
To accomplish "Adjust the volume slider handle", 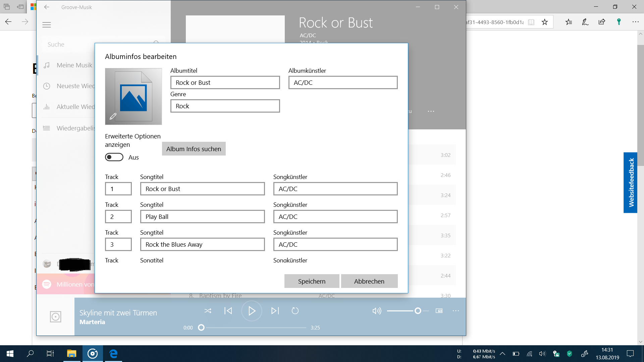I will tap(418, 311).
